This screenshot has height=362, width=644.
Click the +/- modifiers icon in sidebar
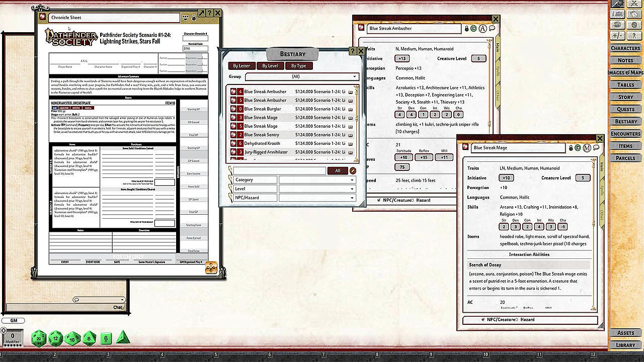coord(618,36)
